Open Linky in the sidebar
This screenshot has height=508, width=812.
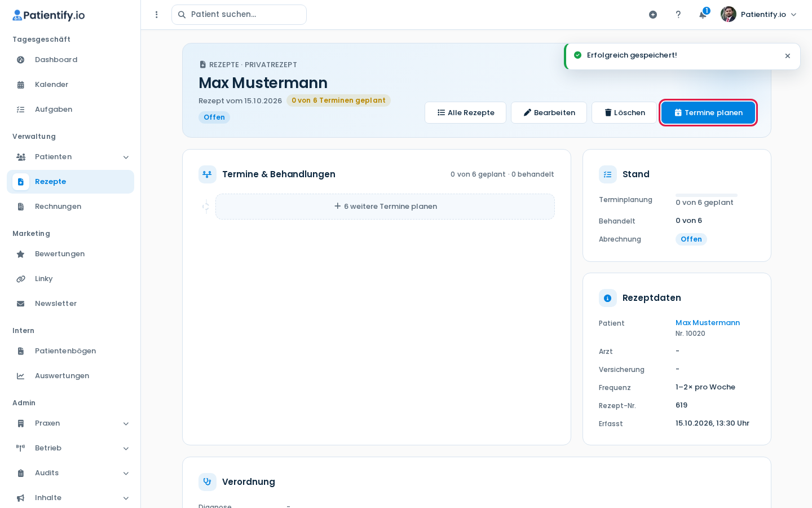tap(70, 279)
